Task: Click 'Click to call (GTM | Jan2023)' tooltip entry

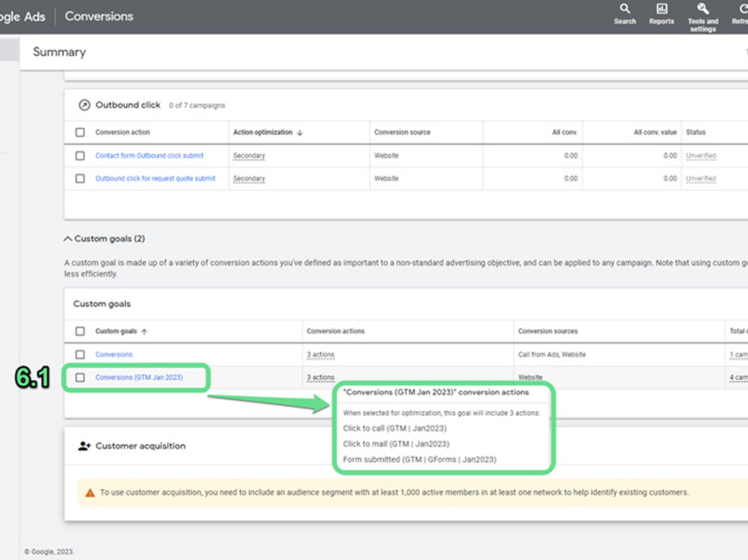Action: coord(394,428)
